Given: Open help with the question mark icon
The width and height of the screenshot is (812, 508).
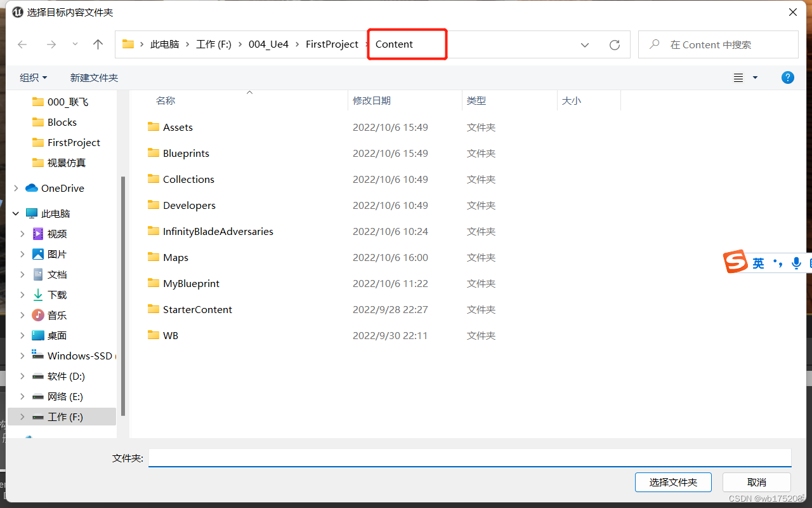Looking at the screenshot, I should coord(787,77).
